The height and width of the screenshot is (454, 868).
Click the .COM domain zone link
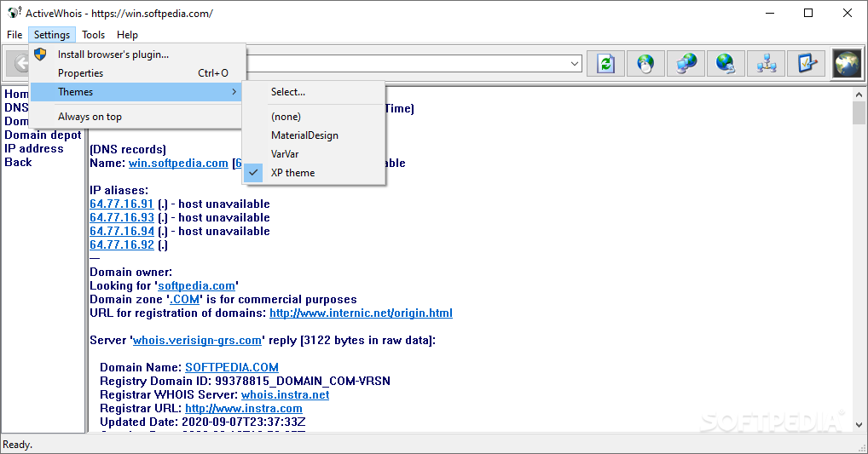click(184, 300)
